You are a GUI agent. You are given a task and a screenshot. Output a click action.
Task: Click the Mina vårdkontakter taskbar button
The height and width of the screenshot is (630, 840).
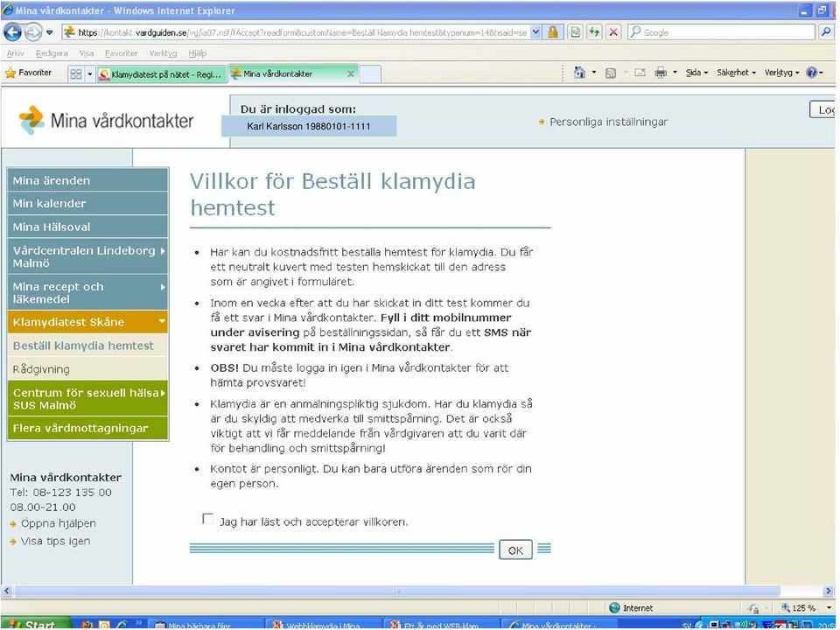coord(559,625)
